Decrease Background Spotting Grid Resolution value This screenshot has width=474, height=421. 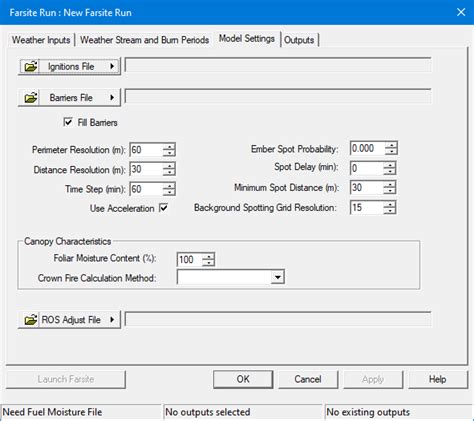389,211
